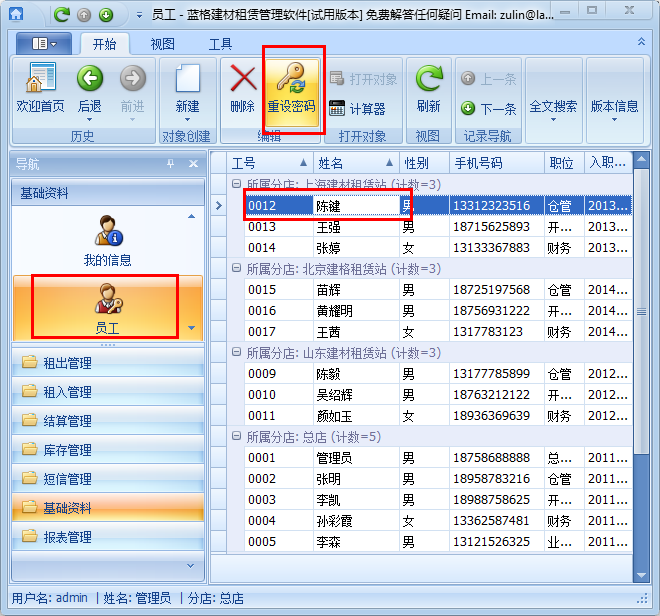Viewport: 660px width, 616px height.
Task: Open 我的信息 in navigation panel
Action: click(x=107, y=238)
